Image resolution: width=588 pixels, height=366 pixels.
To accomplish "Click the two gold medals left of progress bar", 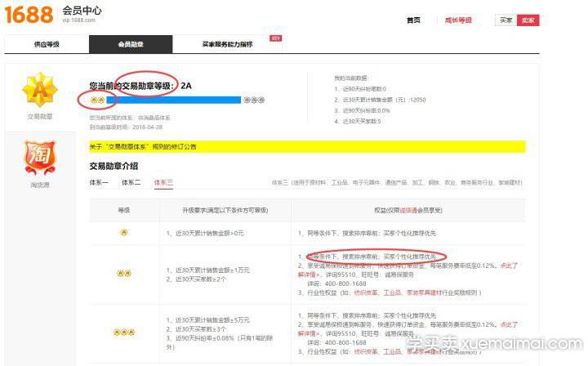I will [97, 100].
